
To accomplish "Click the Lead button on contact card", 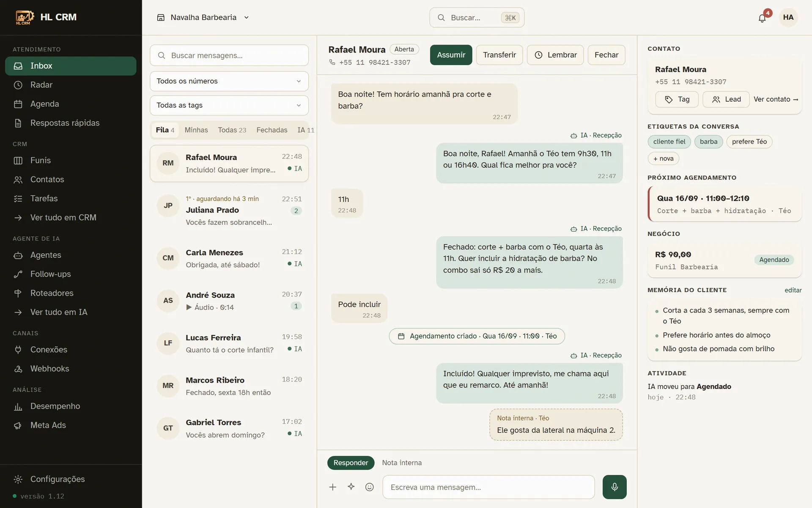I will click(x=726, y=99).
